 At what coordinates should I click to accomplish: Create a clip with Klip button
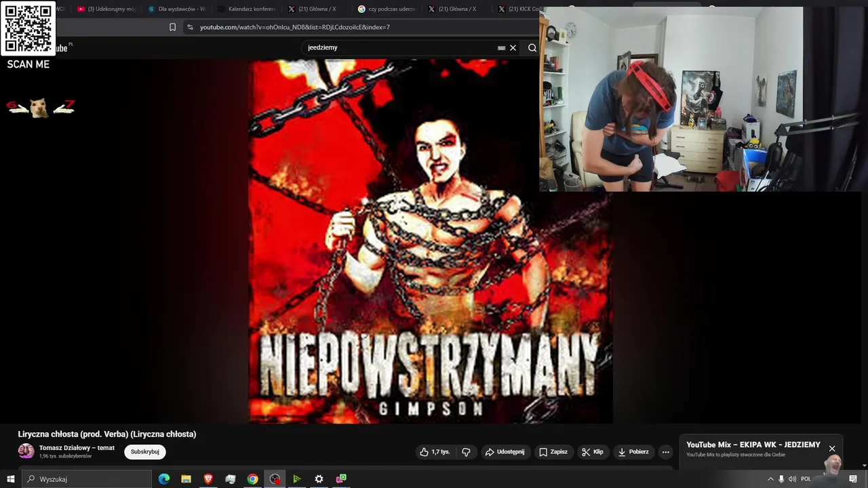tap(592, 452)
